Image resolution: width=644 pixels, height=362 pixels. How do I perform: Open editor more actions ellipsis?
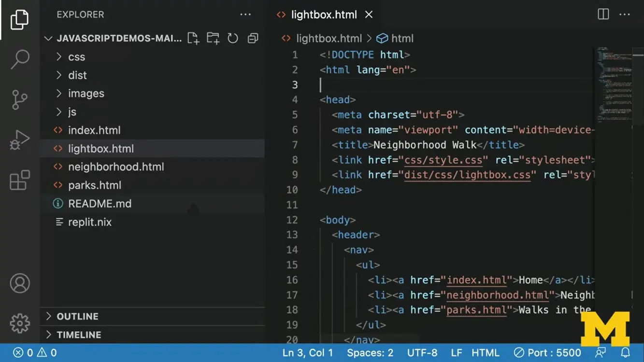point(625,14)
